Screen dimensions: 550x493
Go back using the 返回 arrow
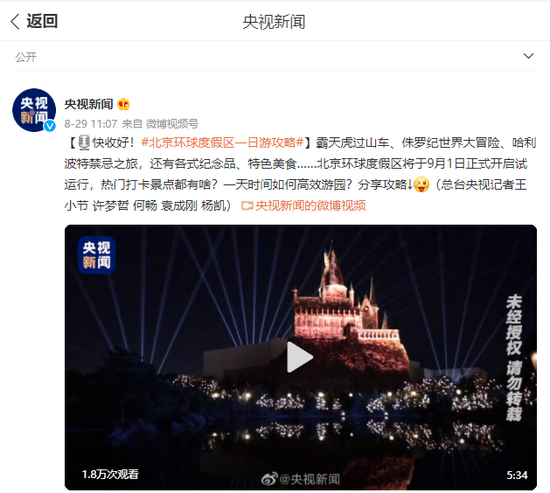15,21
